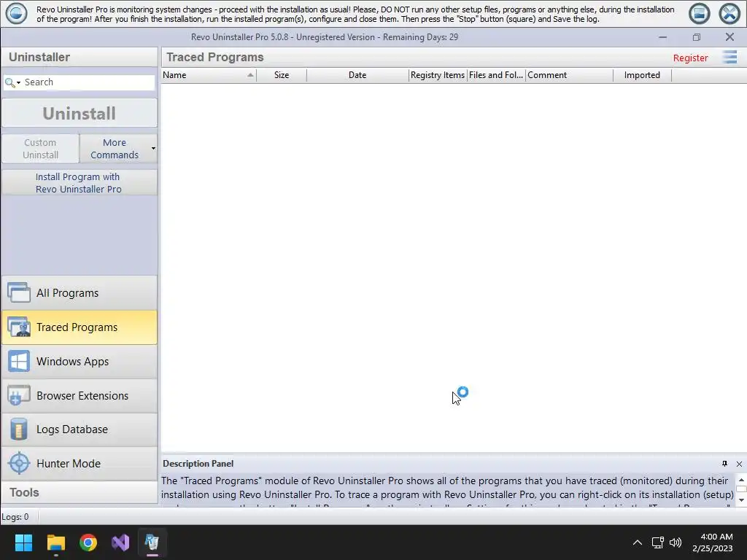Image resolution: width=747 pixels, height=560 pixels.
Task: Click the All Programs windows icon
Action: coord(18,293)
